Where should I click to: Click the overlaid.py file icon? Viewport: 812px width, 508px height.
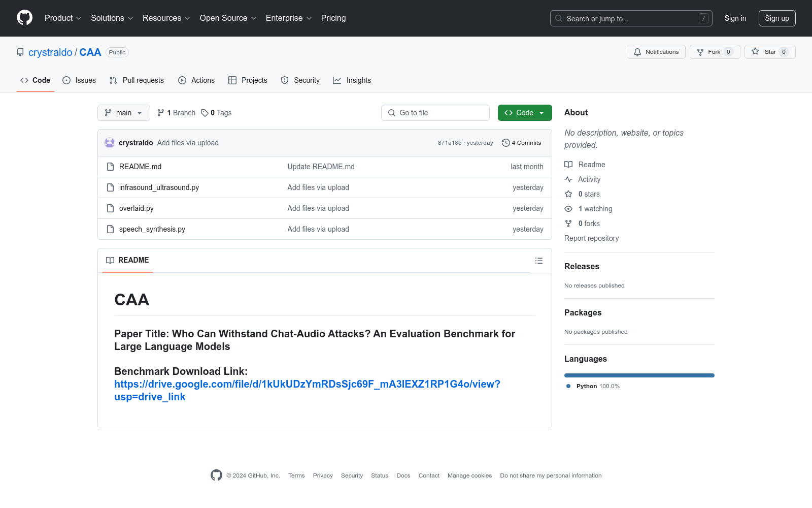pyautogui.click(x=110, y=208)
